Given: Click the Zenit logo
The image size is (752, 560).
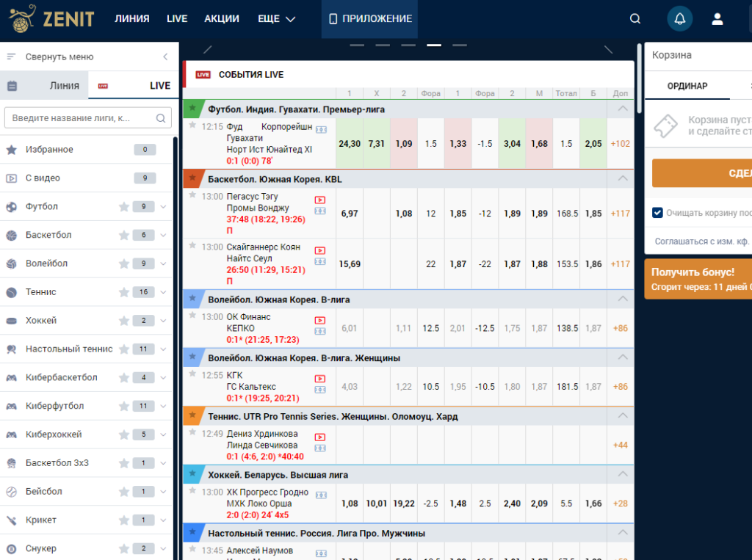Looking at the screenshot, I should (x=52, y=18).
